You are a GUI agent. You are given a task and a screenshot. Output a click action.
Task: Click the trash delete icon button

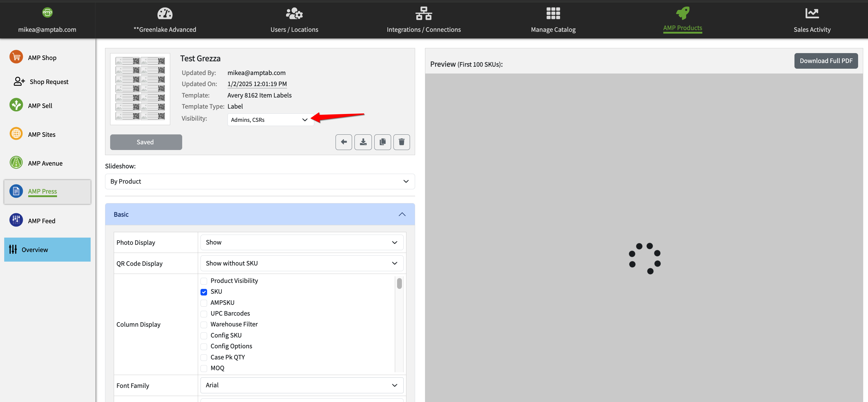point(401,142)
